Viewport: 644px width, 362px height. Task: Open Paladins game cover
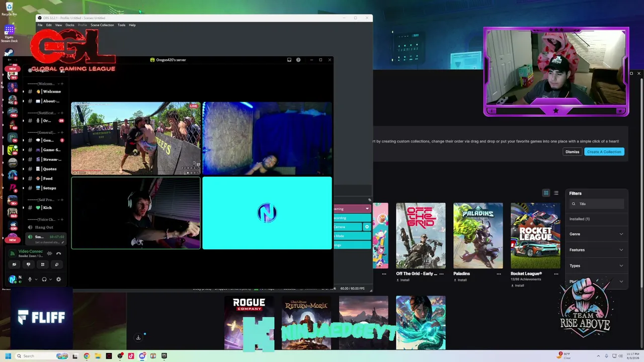click(478, 236)
